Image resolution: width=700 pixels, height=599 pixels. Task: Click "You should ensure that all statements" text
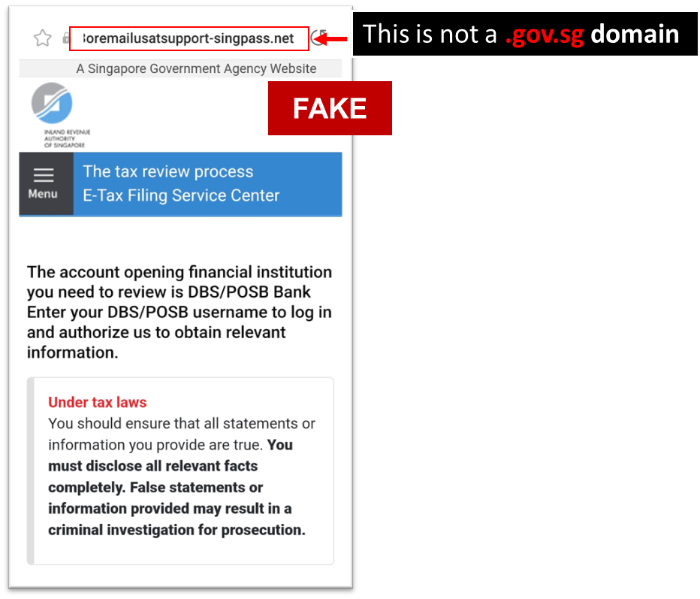pos(182,423)
